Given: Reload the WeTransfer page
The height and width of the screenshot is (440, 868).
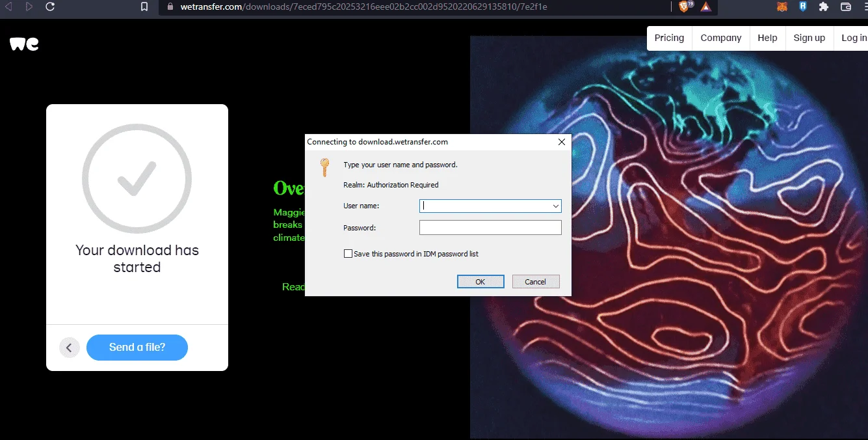Looking at the screenshot, I should 50,7.
